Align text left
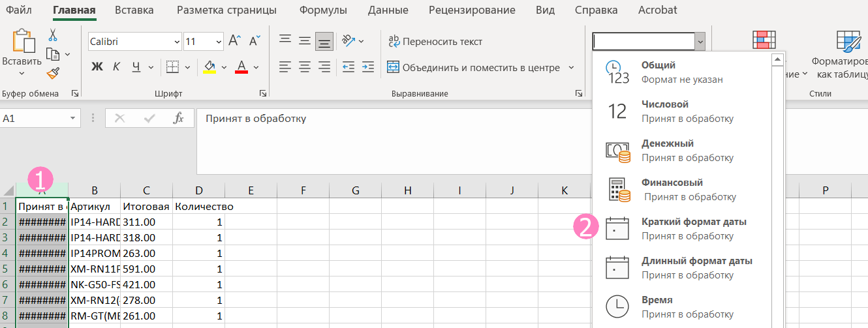 [285, 67]
